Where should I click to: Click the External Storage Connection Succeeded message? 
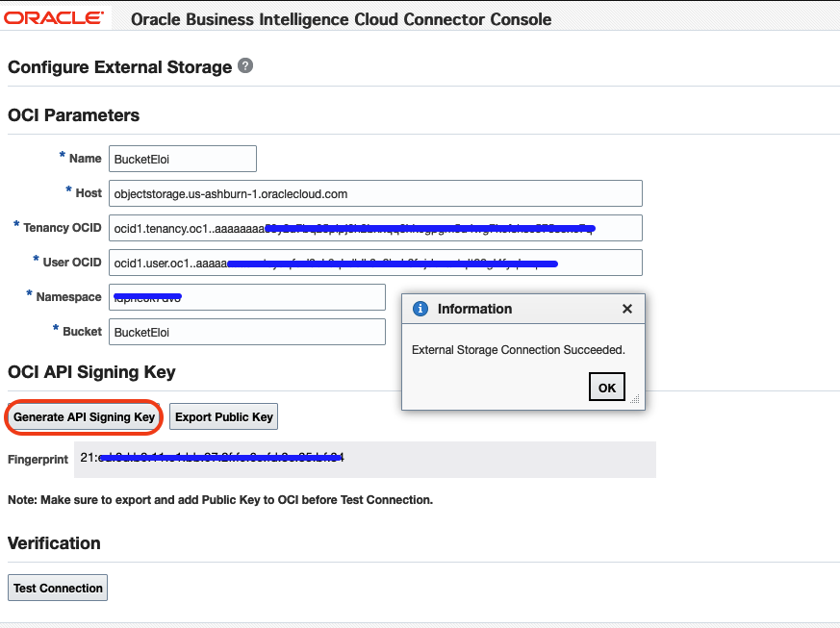point(518,350)
